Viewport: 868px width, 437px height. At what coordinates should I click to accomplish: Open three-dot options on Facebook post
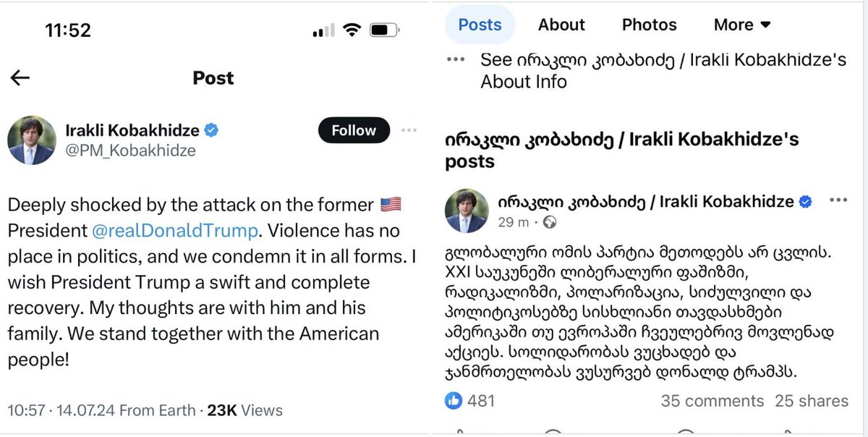(x=838, y=200)
